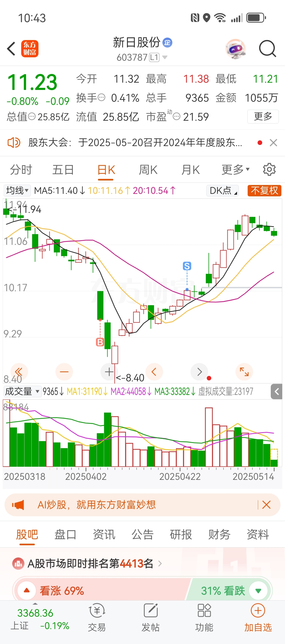Tap current price 11.23
This screenshot has width=285, height=644.
tap(32, 82)
